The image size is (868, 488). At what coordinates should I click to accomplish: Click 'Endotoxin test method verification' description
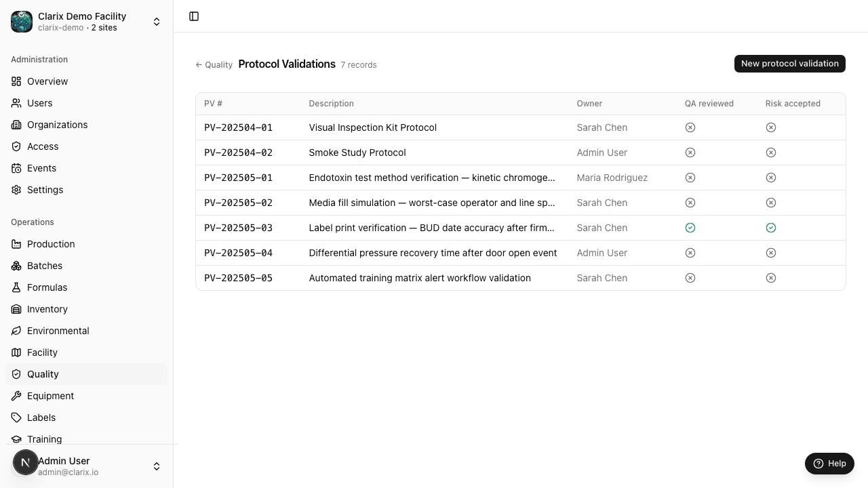[432, 178]
